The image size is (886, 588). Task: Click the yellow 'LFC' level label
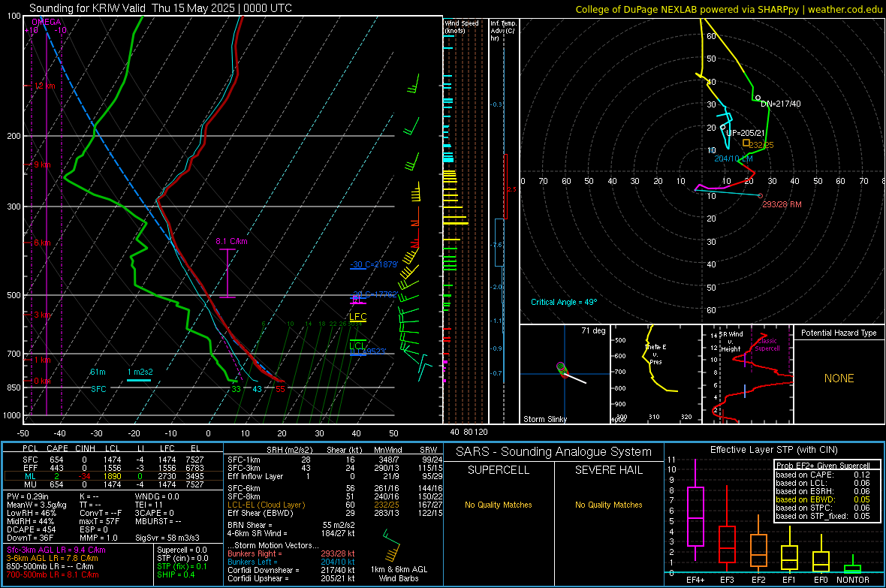358,317
